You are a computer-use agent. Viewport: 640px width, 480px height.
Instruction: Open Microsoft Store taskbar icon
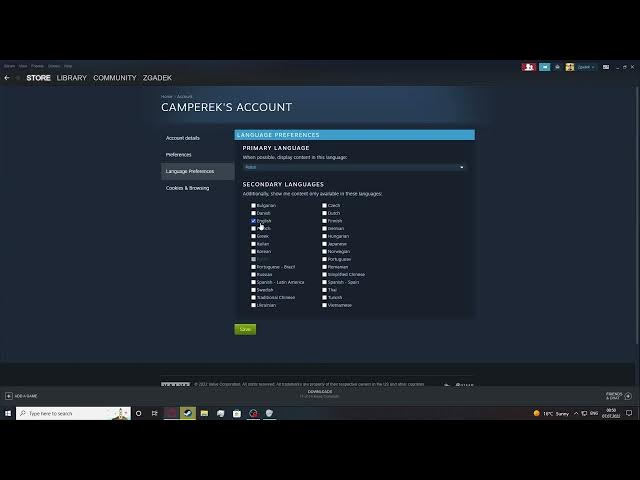pos(237,413)
